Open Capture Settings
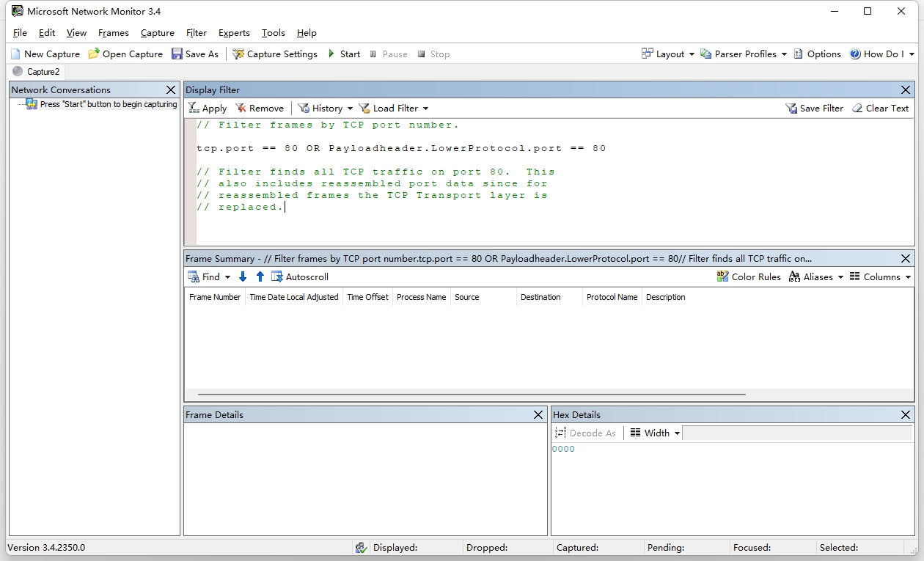 click(x=275, y=54)
